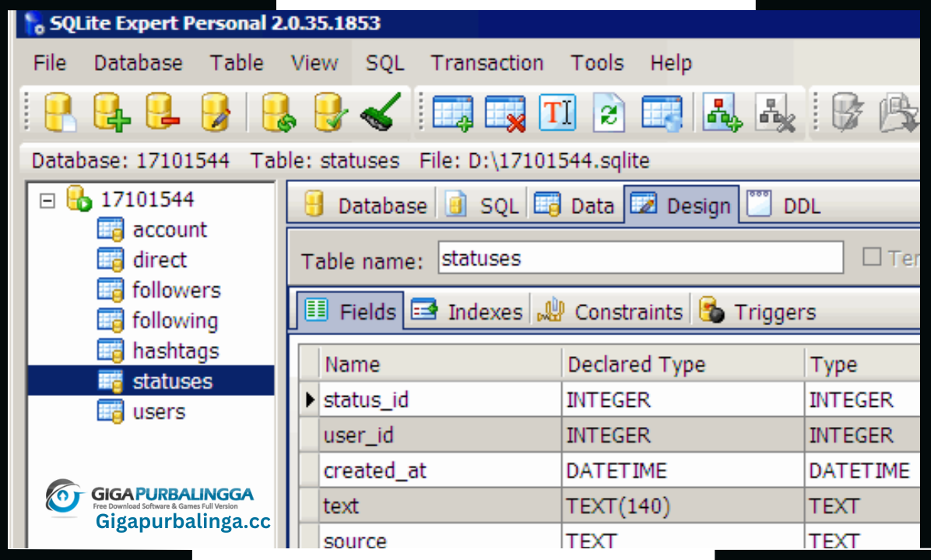Click the Refresh table document icon
Image resolution: width=934 pixels, height=560 pixels.
(609, 114)
